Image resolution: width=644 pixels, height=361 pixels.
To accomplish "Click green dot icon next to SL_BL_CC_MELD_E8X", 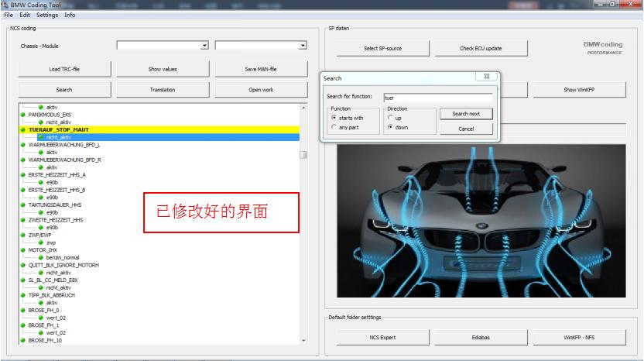I will (x=23, y=280).
